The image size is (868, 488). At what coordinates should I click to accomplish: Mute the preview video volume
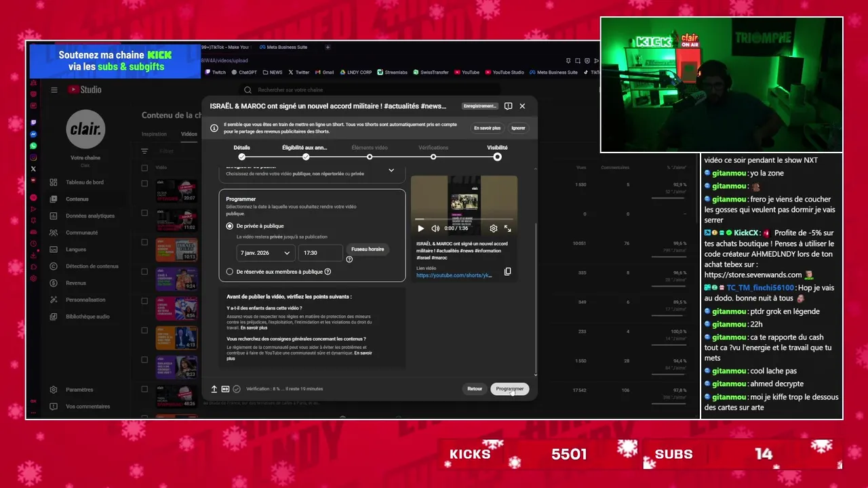[x=435, y=228]
